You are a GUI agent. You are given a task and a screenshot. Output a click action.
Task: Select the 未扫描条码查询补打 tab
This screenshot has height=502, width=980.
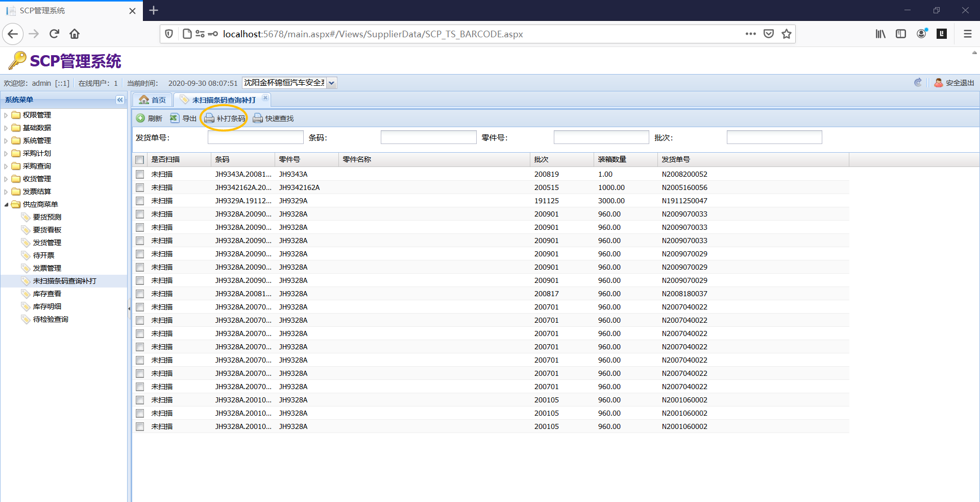(x=223, y=100)
